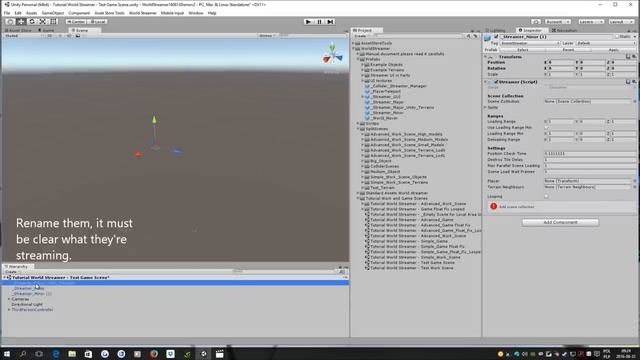
Task: Click the blue Z-axis move handle
Action: (x=177, y=152)
